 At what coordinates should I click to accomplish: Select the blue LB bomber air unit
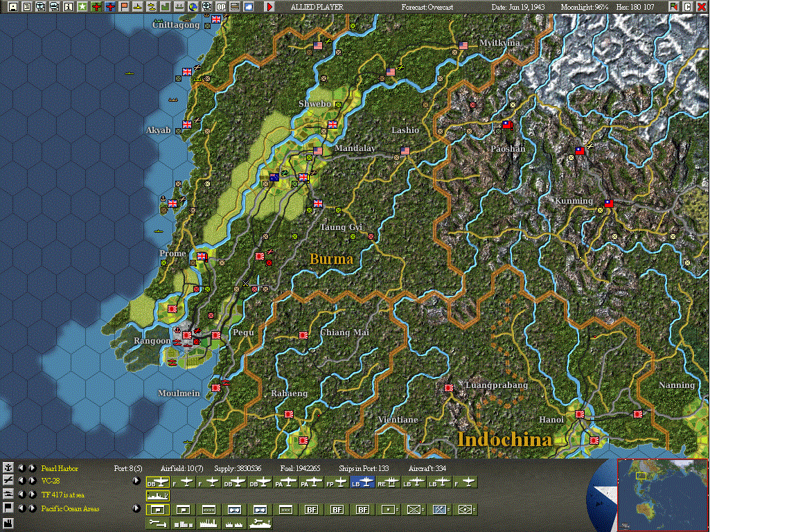[x=362, y=483]
